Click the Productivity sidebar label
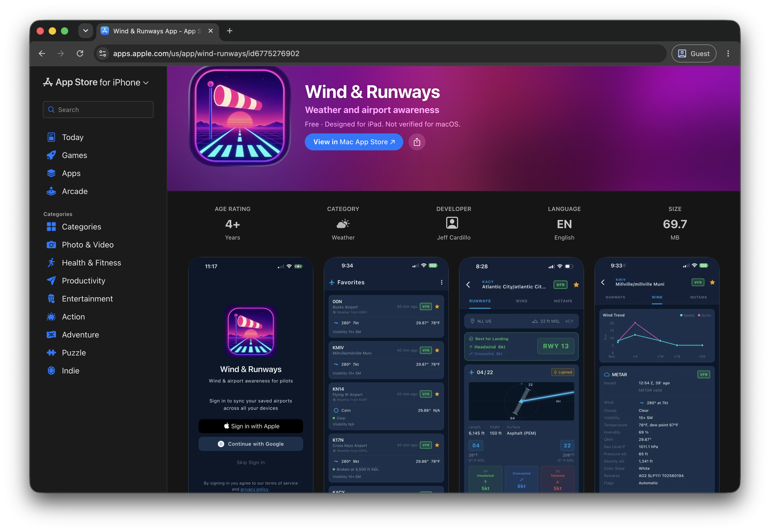 pos(83,280)
